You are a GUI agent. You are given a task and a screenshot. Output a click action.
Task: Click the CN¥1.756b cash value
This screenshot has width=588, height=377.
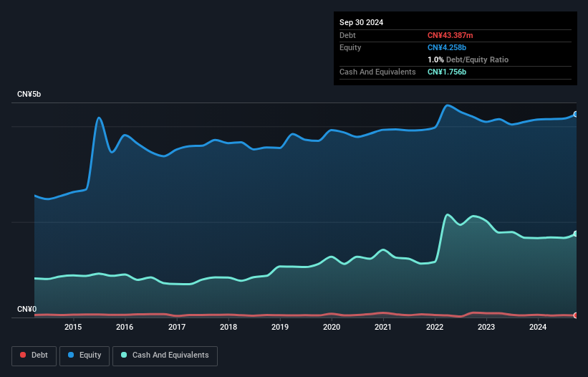[x=447, y=72]
